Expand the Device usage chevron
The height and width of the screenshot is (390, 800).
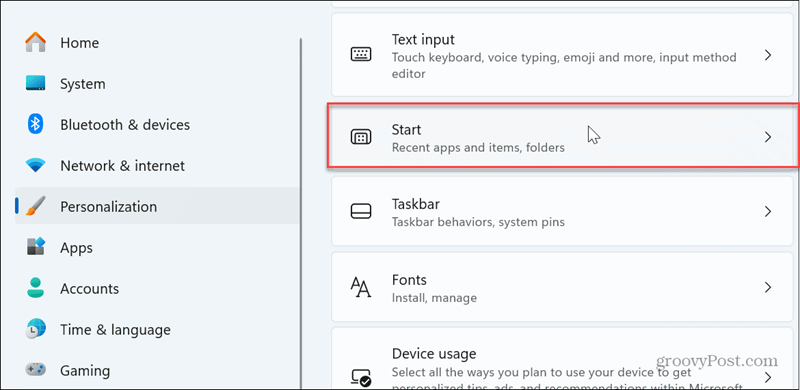point(768,377)
